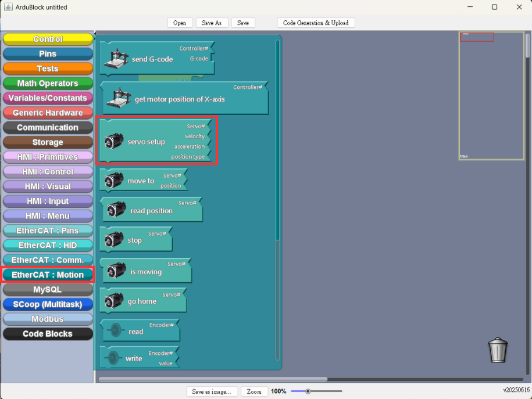Click the encoder icon on the read block
532x399 pixels.
click(116, 330)
